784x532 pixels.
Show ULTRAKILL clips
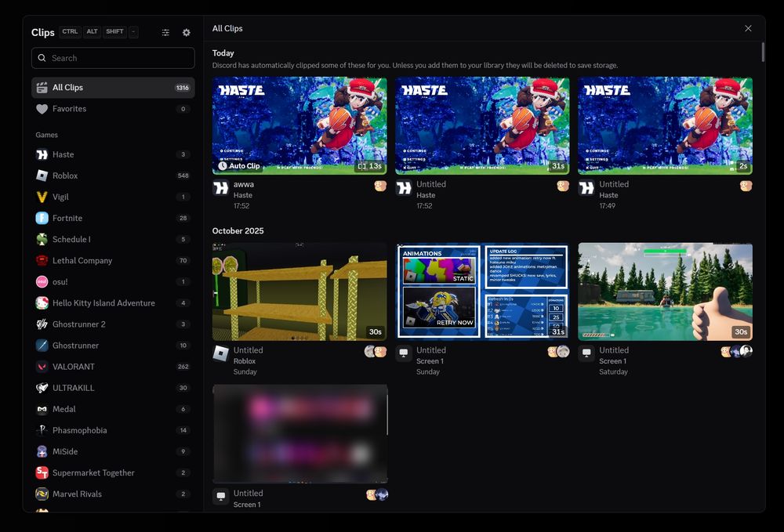[x=113, y=388]
